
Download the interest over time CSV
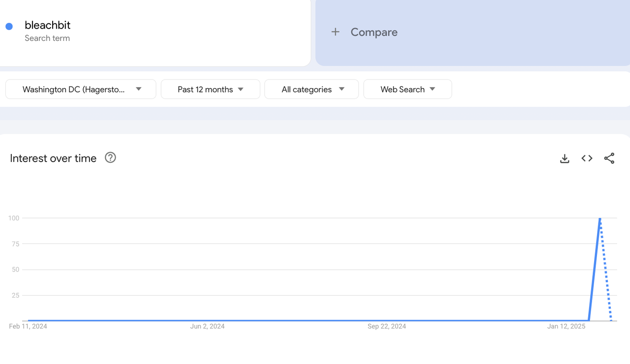(565, 158)
